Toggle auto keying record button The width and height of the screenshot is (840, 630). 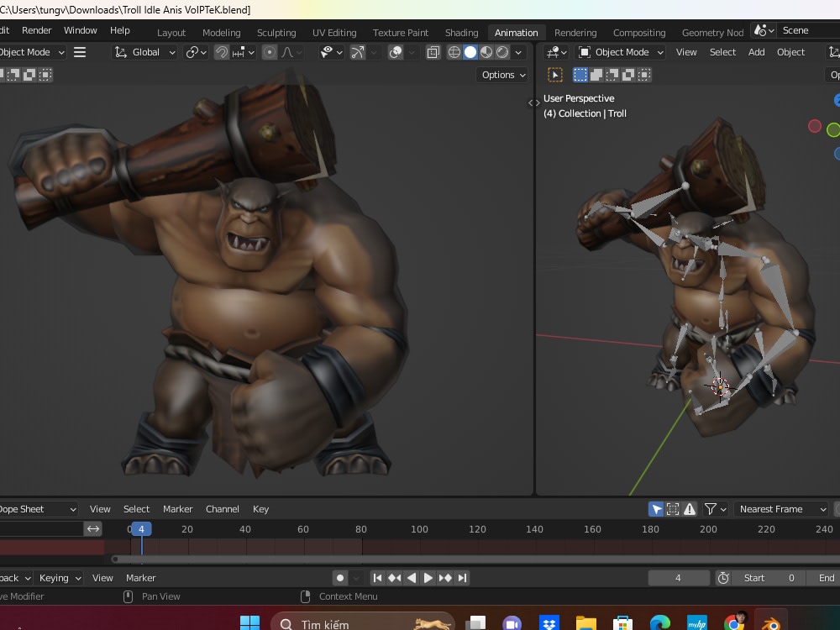(x=339, y=578)
